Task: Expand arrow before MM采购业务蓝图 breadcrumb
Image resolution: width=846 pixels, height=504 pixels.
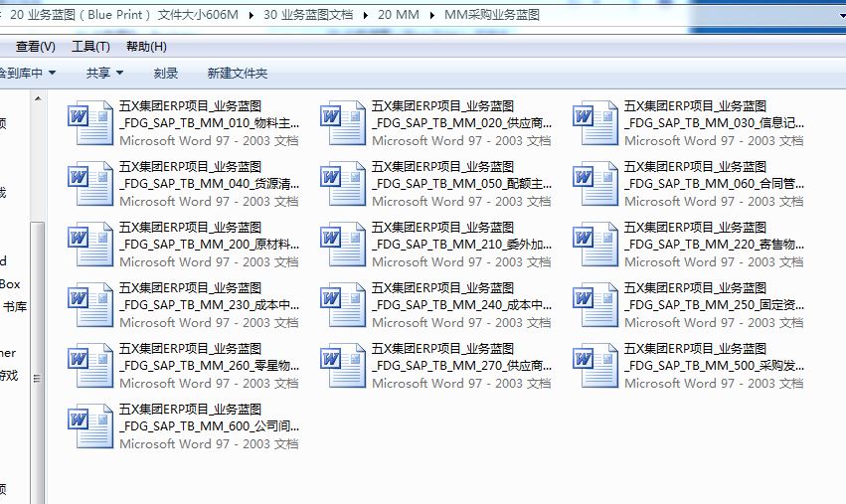Action: point(431,15)
